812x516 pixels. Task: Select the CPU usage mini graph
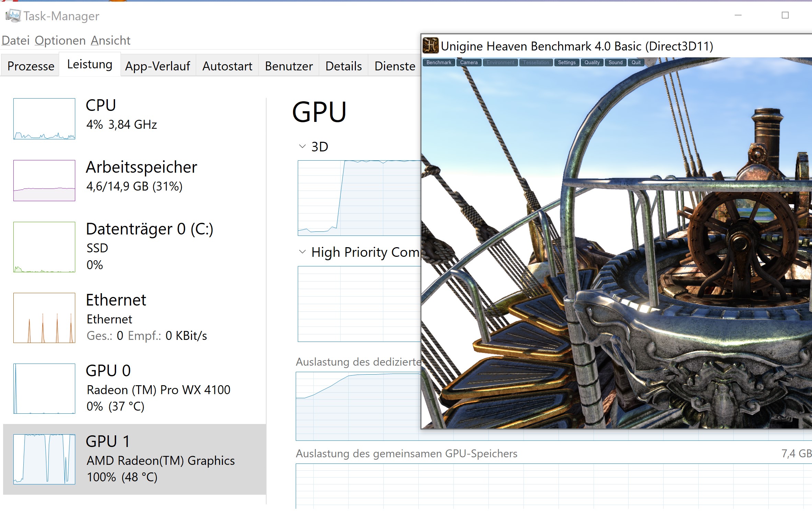44,119
